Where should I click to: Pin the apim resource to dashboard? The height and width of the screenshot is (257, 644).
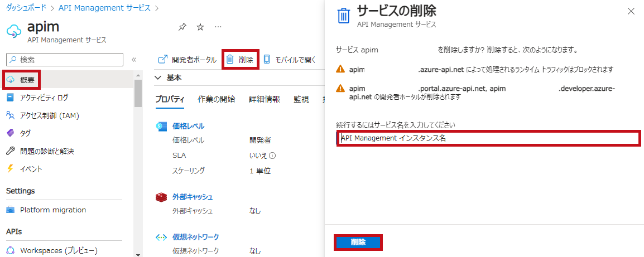point(182,27)
